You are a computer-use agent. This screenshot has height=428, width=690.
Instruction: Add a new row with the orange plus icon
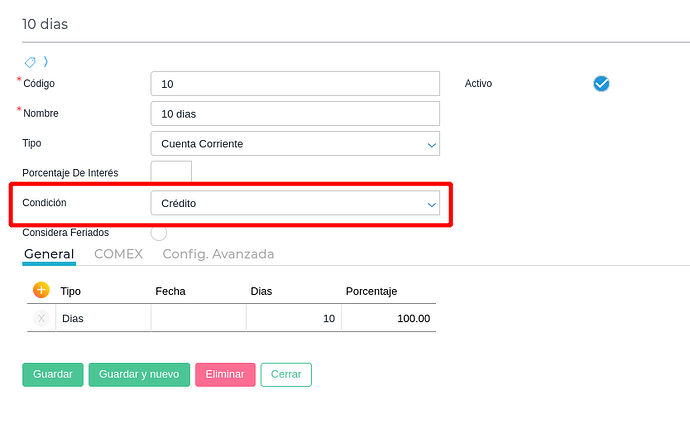coord(41,290)
